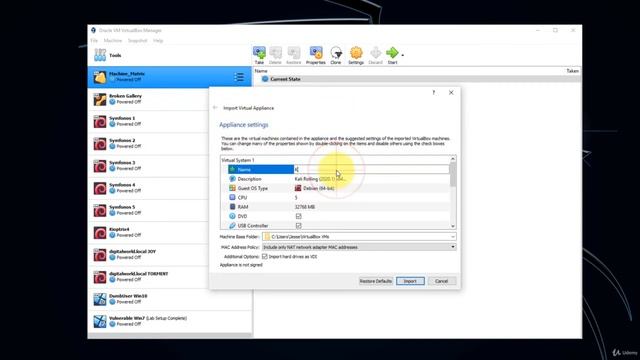Toggle Import hard drives as VDI

[x=264, y=256]
